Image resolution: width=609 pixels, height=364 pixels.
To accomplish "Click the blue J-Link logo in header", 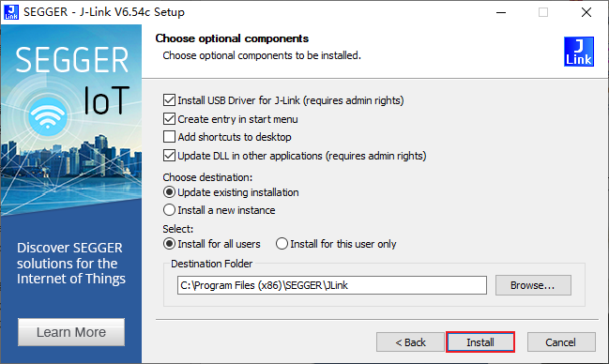I will pos(579,52).
